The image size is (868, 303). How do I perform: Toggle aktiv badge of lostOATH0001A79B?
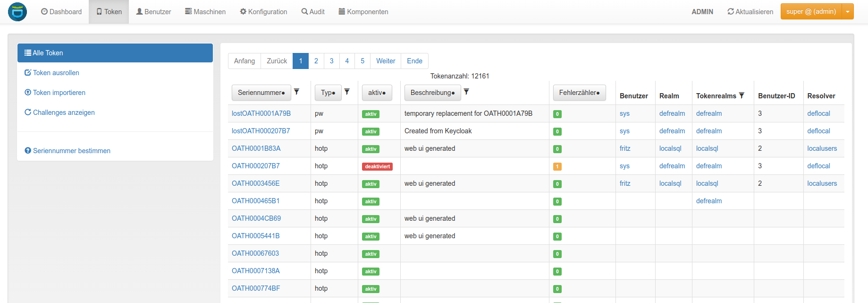pyautogui.click(x=371, y=114)
